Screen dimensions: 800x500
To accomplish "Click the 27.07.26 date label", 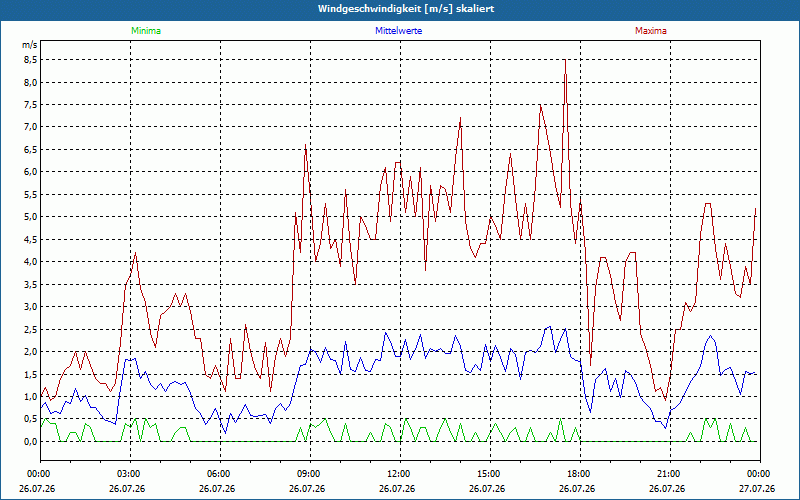I will pyautogui.click(x=757, y=488).
